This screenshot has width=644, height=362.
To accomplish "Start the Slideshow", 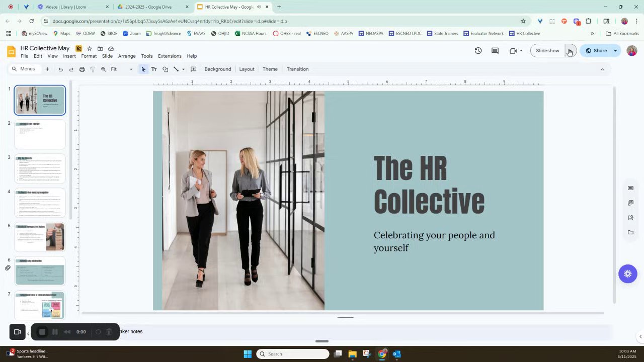I will (x=547, y=51).
